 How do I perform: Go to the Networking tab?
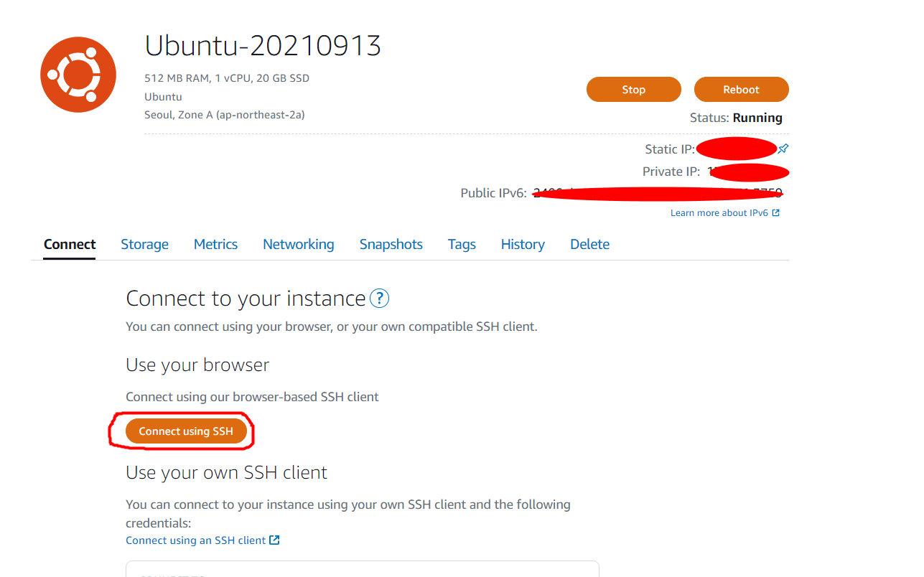pos(298,244)
